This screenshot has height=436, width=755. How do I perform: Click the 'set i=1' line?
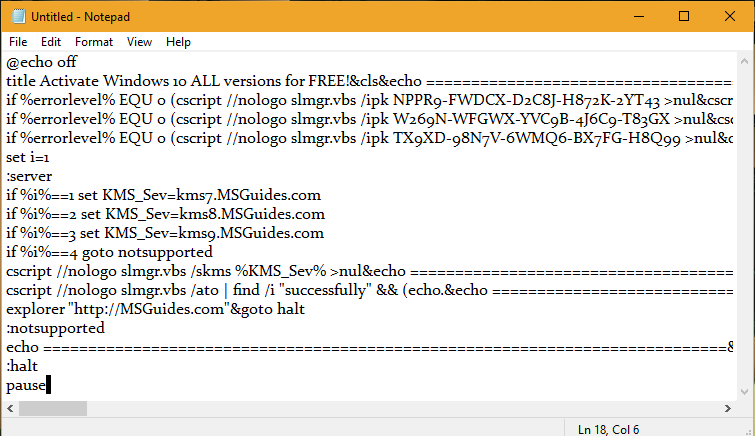pyautogui.click(x=27, y=157)
